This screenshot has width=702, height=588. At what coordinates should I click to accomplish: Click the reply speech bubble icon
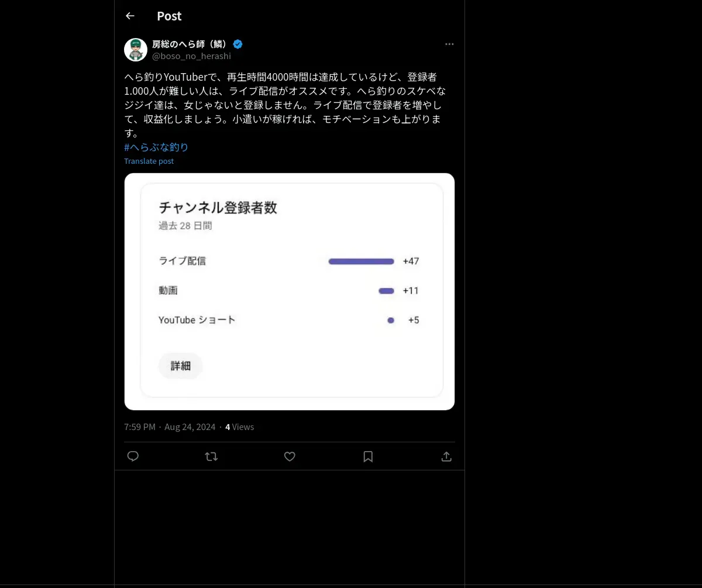click(133, 456)
